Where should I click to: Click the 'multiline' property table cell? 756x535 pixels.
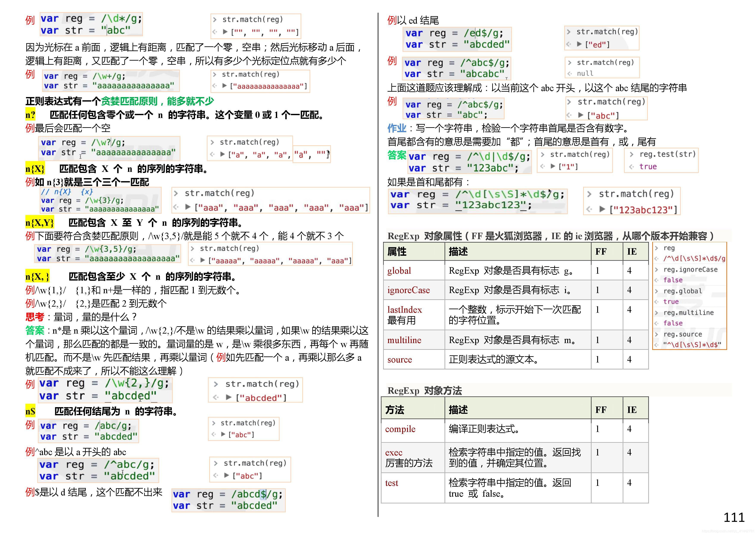[414, 340]
